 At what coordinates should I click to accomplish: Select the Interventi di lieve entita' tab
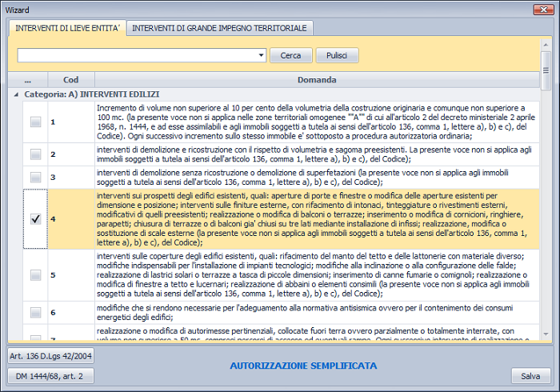point(68,28)
